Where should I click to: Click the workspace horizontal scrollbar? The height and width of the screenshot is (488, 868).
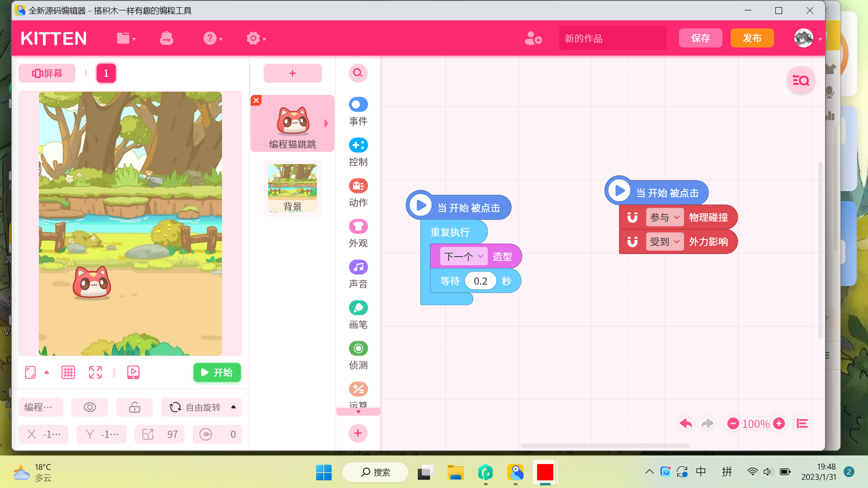coord(605,446)
